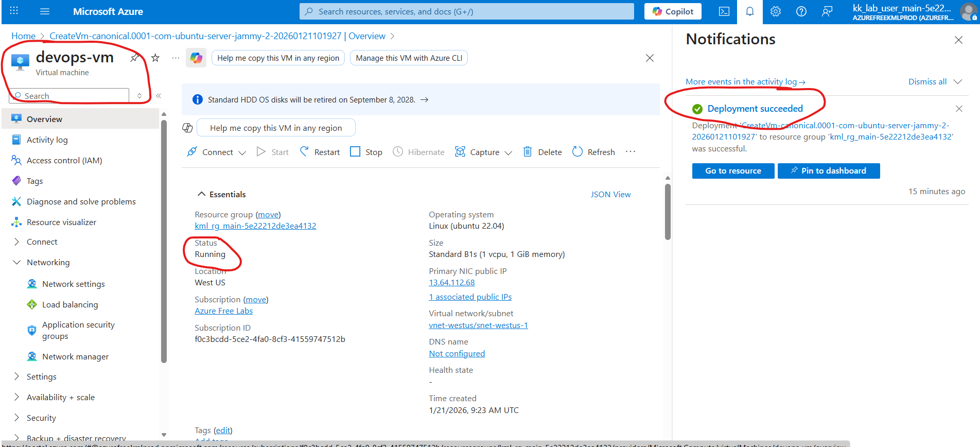Click the notifications bell icon
The height and width of the screenshot is (447, 980).
(x=749, y=11)
